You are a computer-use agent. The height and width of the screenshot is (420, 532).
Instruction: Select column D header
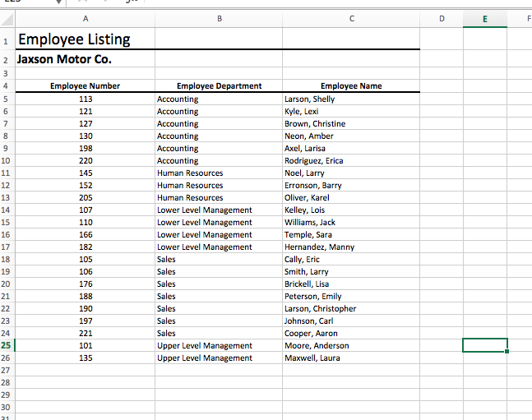click(442, 19)
